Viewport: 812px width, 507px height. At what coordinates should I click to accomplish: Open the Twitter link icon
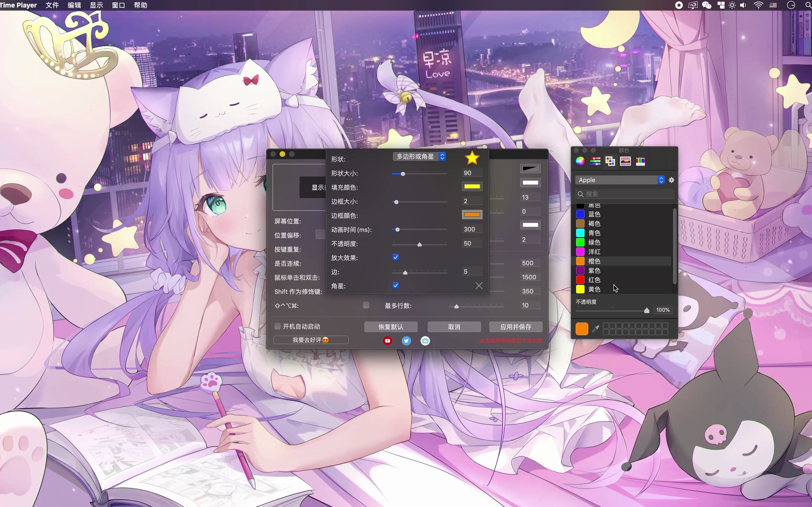(x=406, y=341)
